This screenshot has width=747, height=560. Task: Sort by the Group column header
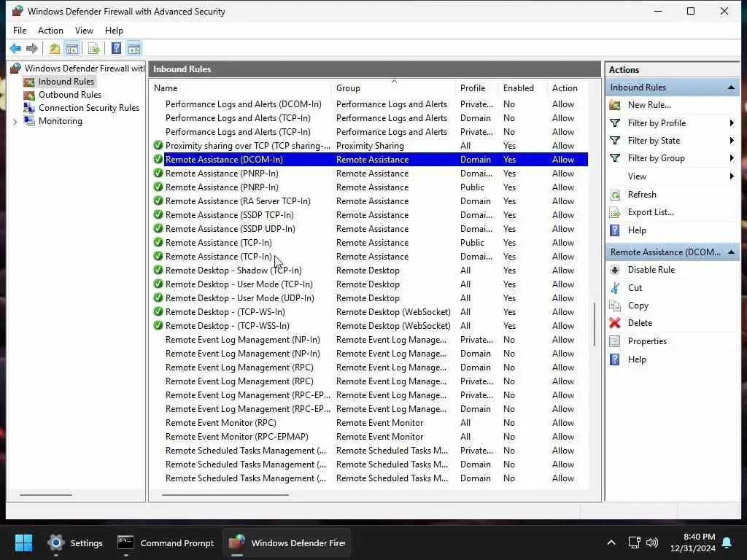(393, 88)
